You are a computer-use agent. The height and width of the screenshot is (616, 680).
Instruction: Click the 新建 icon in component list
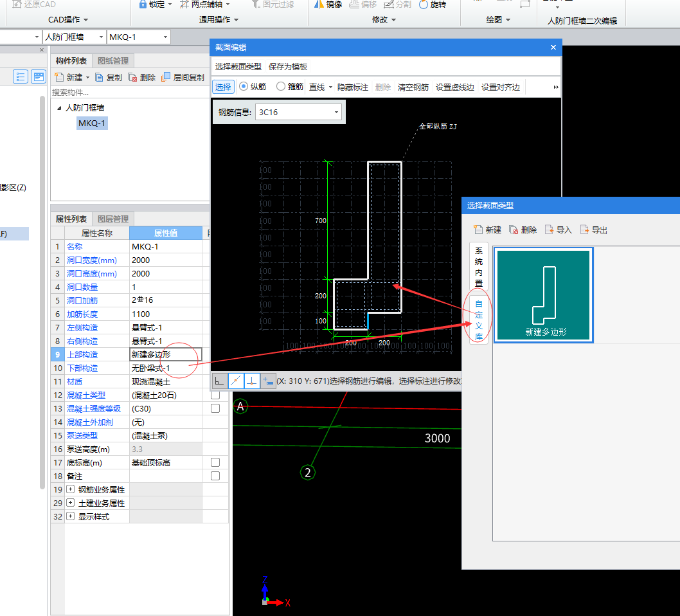59,77
